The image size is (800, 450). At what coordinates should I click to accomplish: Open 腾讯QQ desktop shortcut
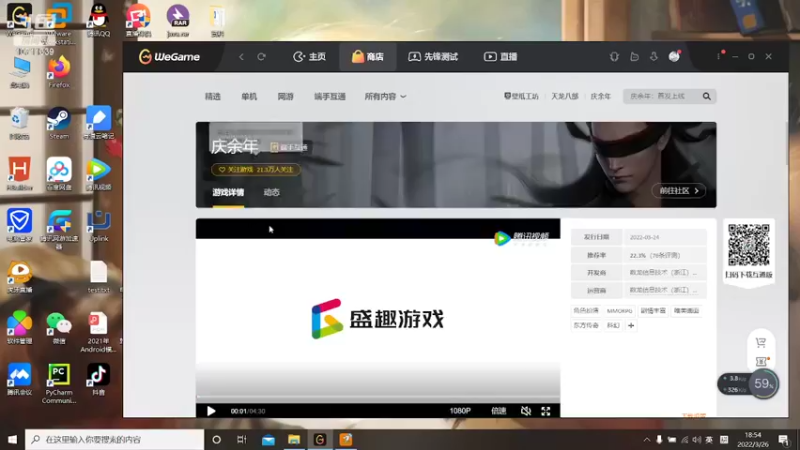98,20
